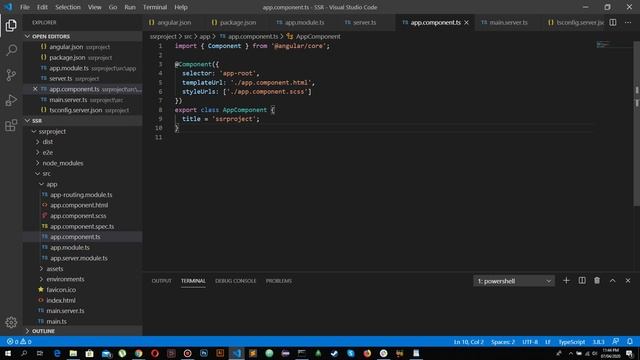
Task: Open the Run and Debug view
Action: click(x=11, y=100)
